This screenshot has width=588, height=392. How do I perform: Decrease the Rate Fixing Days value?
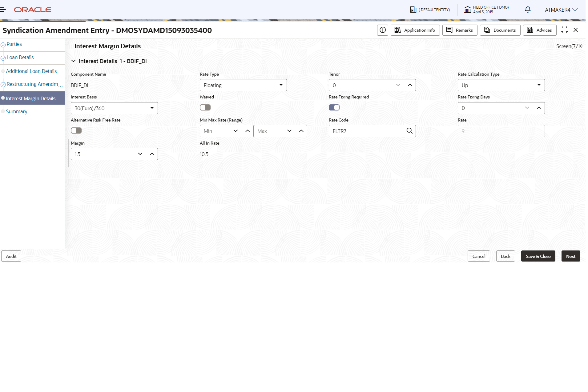pos(527,108)
